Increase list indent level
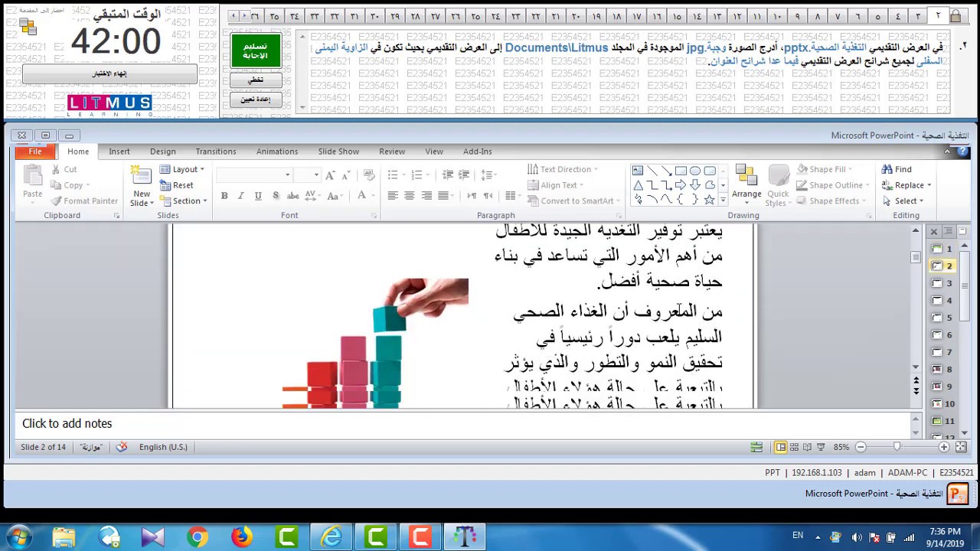 point(464,175)
